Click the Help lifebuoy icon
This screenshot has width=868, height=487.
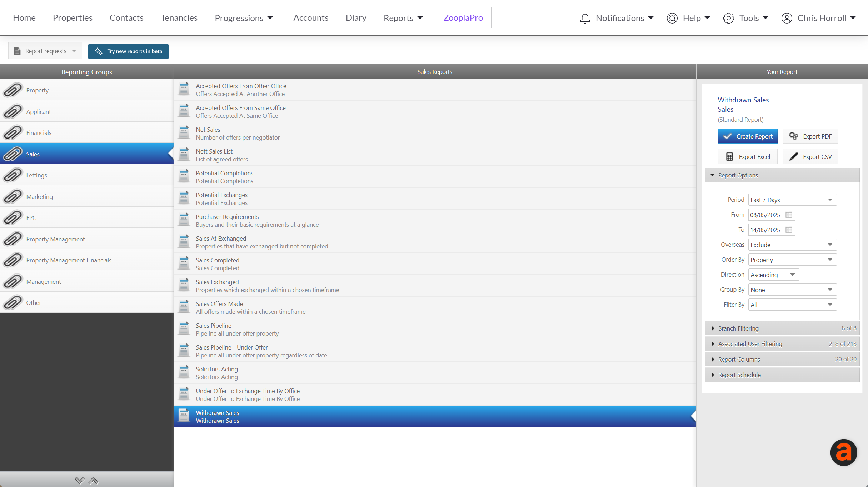pyautogui.click(x=672, y=18)
